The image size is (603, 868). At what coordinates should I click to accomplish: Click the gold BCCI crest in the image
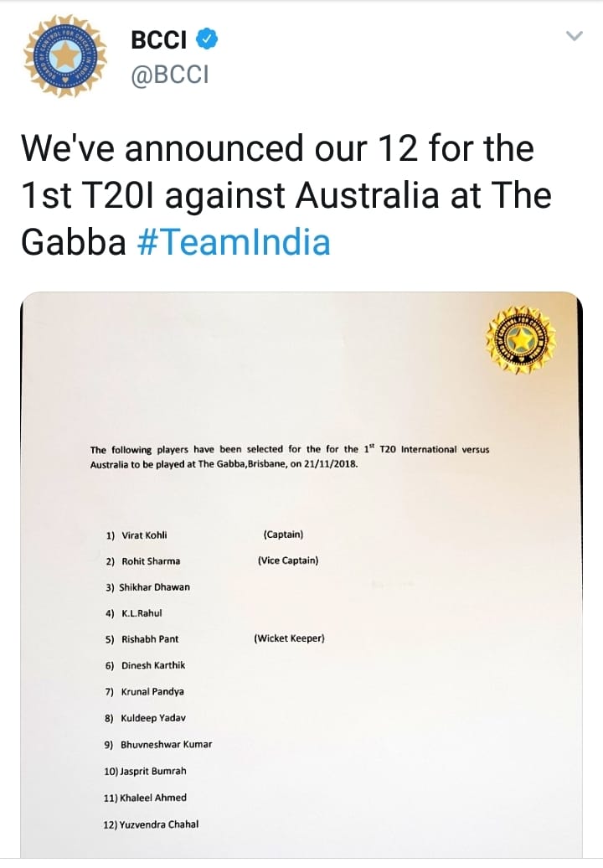[520, 338]
